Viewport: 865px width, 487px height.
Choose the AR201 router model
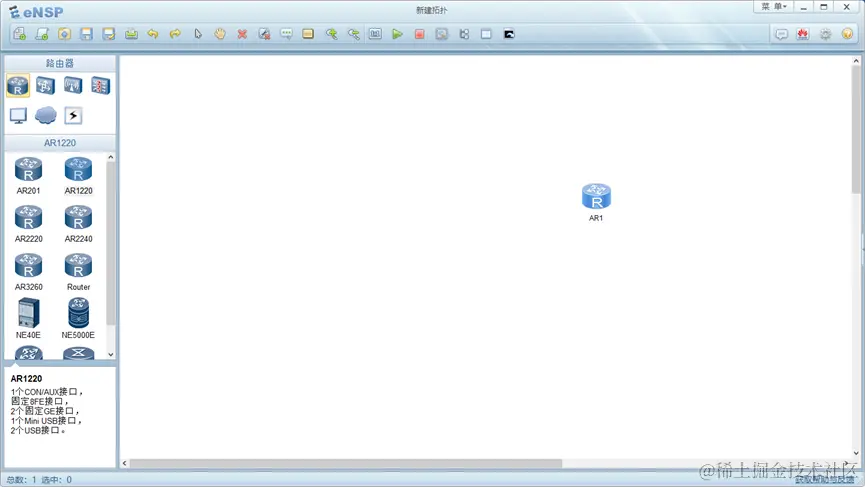28,176
